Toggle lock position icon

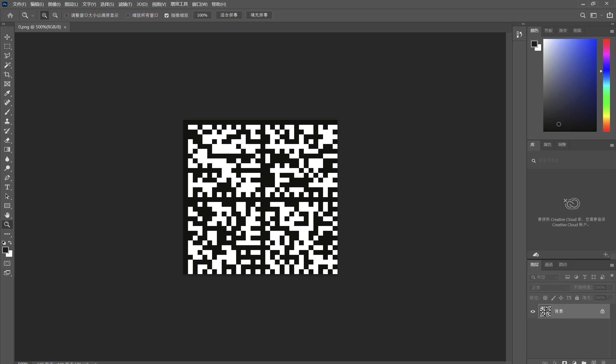pyautogui.click(x=561, y=298)
